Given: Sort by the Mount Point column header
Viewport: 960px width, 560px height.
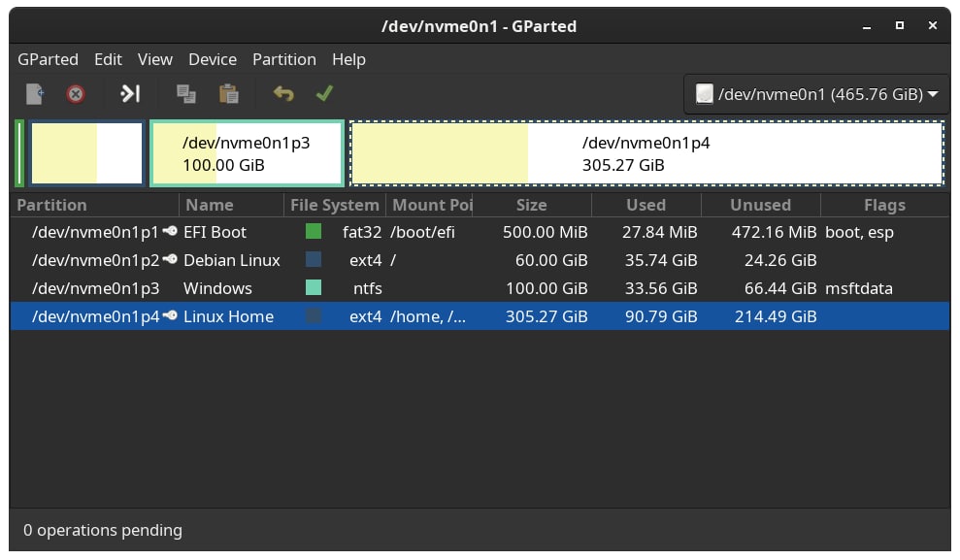Looking at the screenshot, I should point(429,205).
